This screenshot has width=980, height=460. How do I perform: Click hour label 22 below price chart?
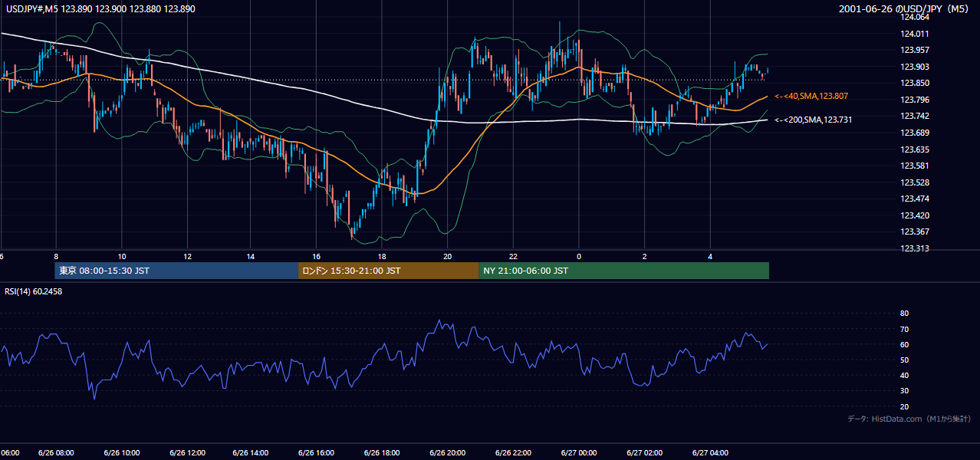pos(513,256)
